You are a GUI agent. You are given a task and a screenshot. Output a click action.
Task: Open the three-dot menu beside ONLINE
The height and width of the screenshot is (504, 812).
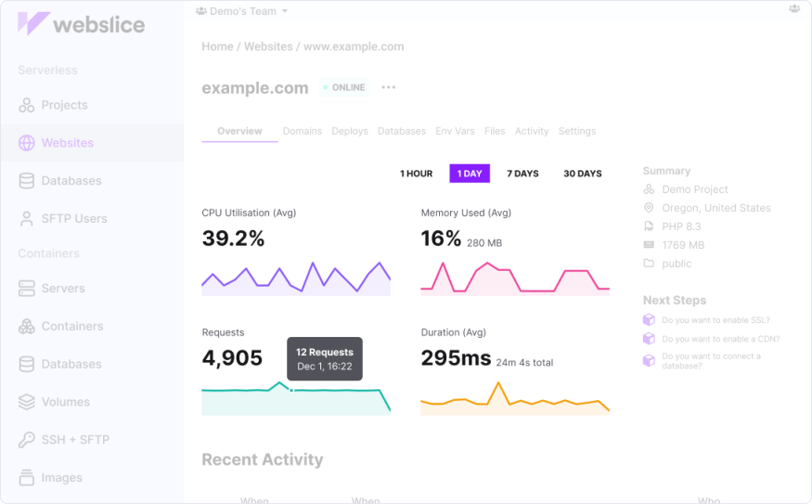tap(388, 88)
